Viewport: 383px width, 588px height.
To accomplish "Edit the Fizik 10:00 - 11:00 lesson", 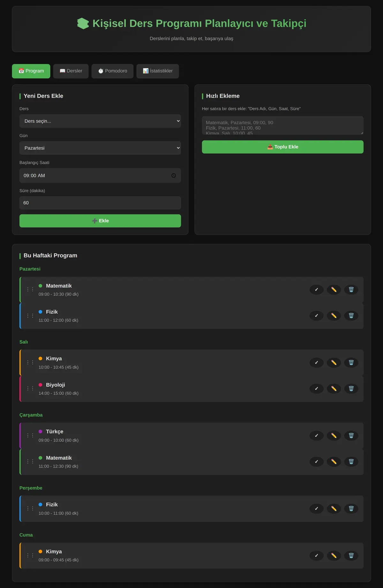I will tap(334, 509).
